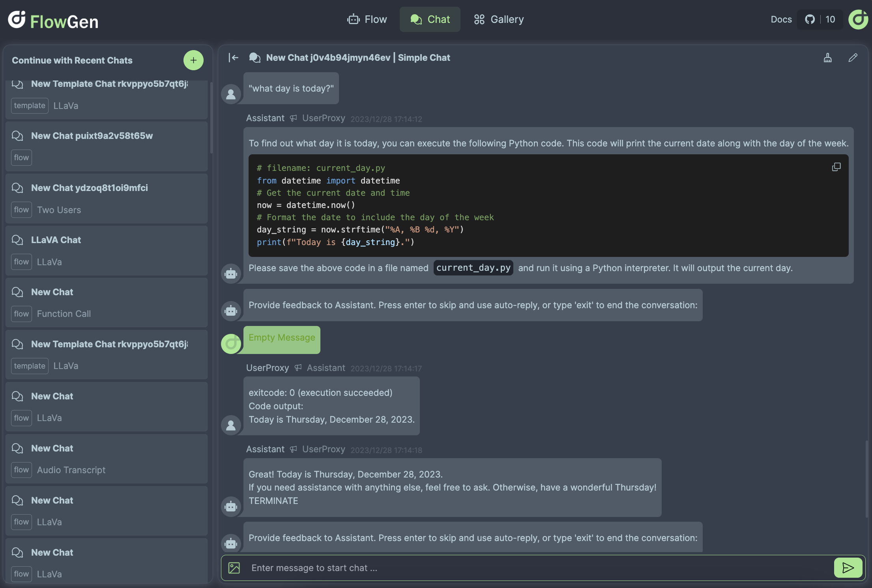Click the Flow tab robot icon
The height and width of the screenshot is (588, 872).
pyautogui.click(x=354, y=19)
